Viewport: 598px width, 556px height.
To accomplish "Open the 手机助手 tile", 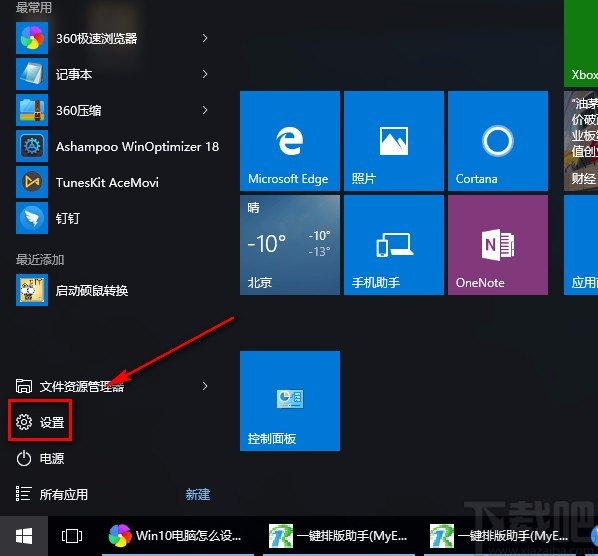I will coord(394,245).
